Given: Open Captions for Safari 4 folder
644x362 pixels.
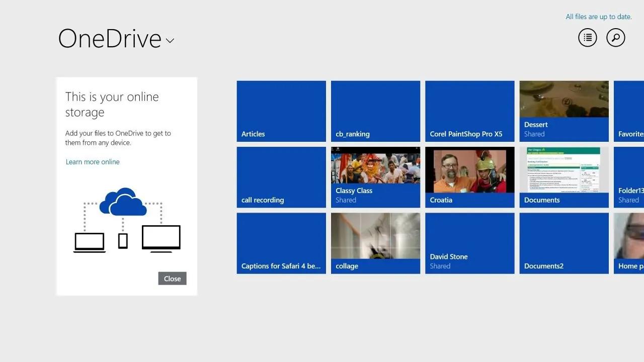Looking at the screenshot, I should point(281,243).
